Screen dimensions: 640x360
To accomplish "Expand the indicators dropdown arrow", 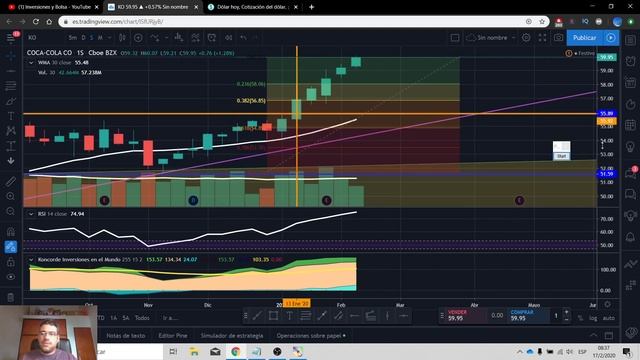I will pos(167,38).
